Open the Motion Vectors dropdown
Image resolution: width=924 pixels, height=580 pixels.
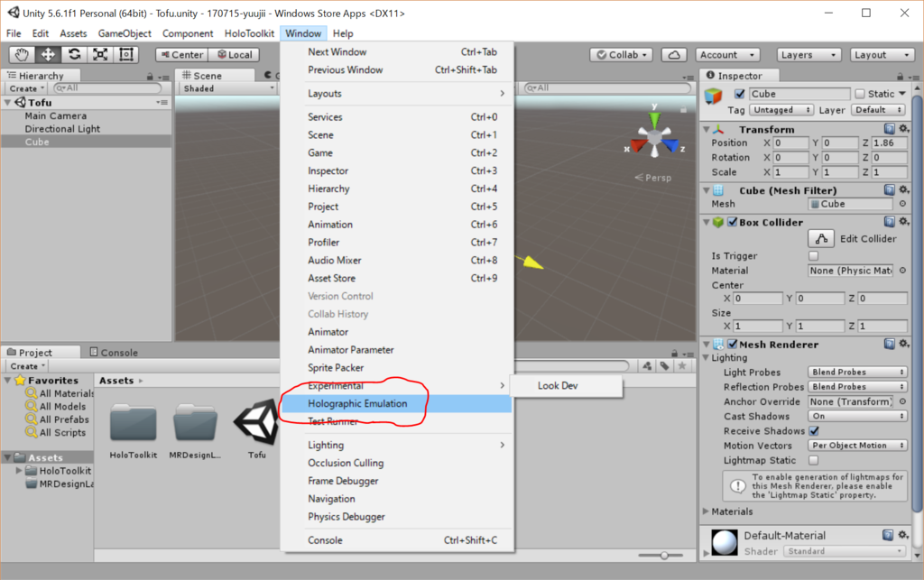[x=857, y=446]
